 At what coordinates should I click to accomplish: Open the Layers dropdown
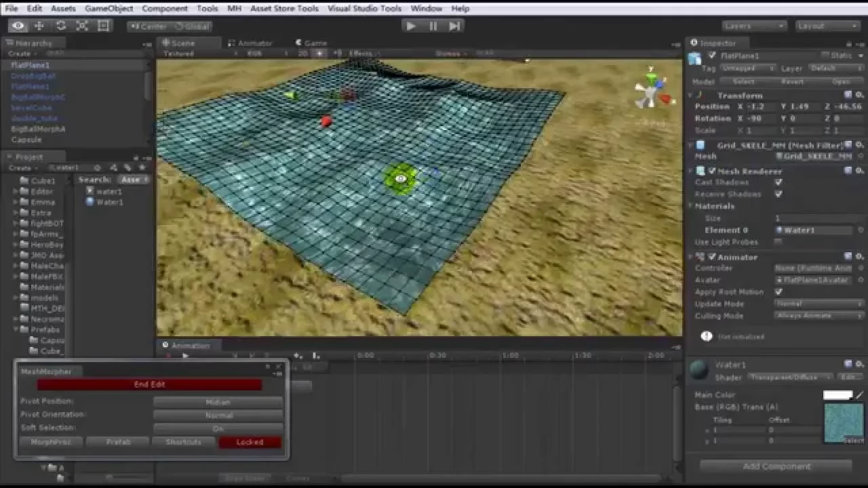pyautogui.click(x=753, y=26)
